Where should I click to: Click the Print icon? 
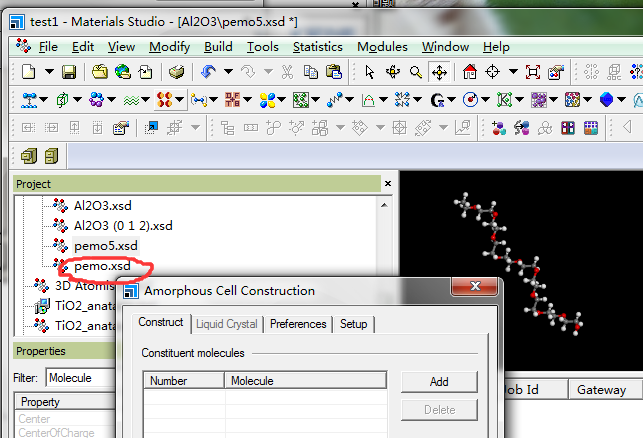point(176,72)
